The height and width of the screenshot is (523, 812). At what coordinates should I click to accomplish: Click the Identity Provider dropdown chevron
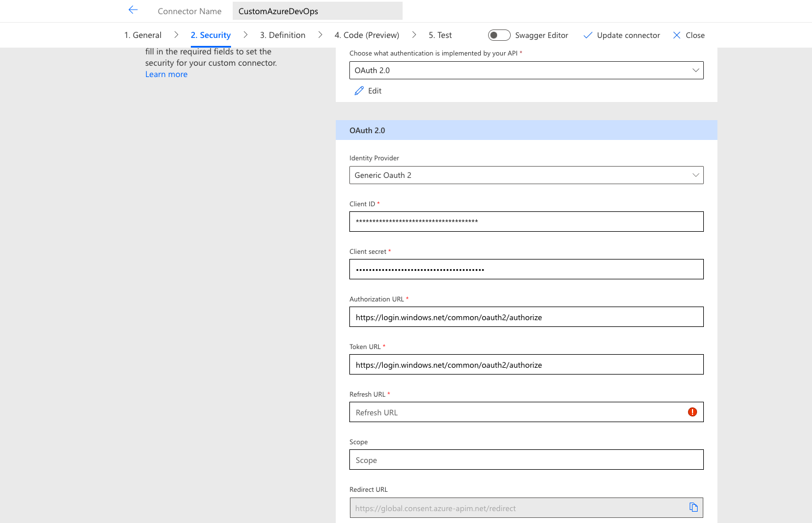point(695,175)
